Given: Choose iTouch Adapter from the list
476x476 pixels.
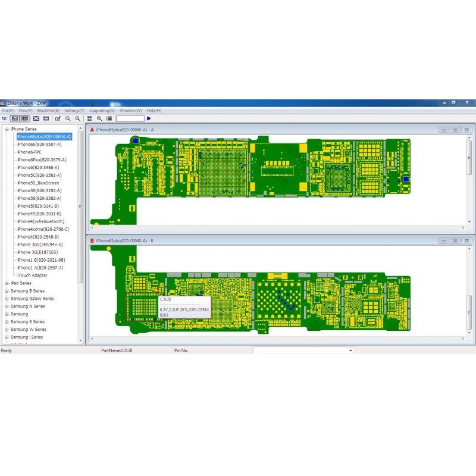Looking at the screenshot, I should click(x=33, y=275).
